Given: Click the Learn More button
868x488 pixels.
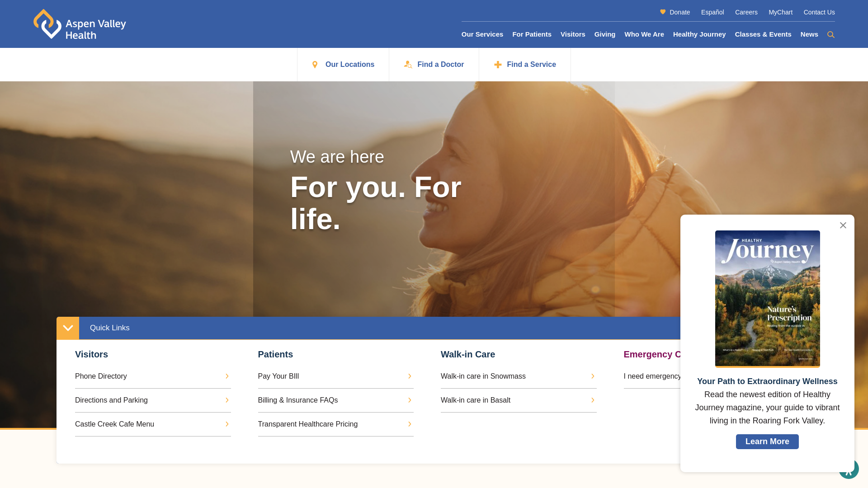Looking at the screenshot, I should pos(767,441).
